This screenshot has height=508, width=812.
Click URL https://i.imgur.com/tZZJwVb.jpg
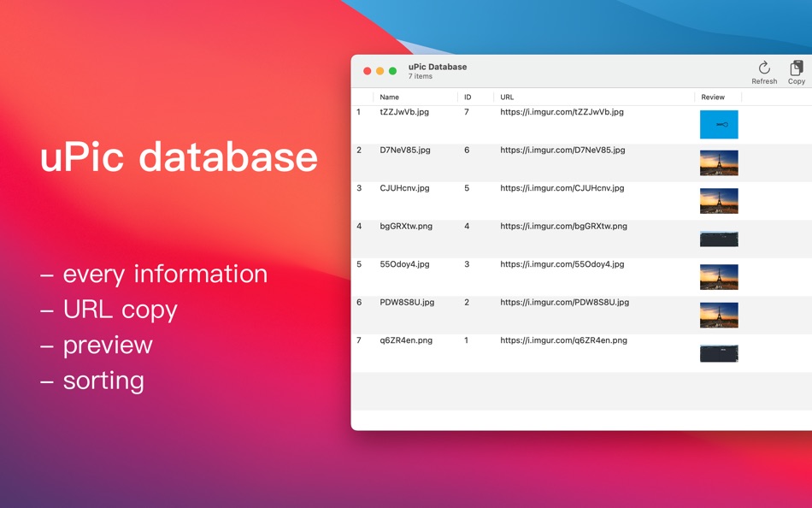pyautogui.click(x=562, y=112)
